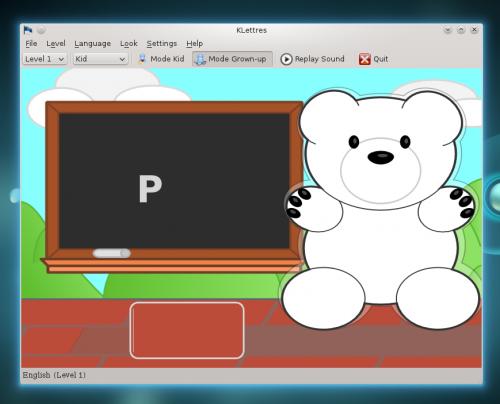
Task: Click the Replay Sound play icon
Action: [286, 59]
